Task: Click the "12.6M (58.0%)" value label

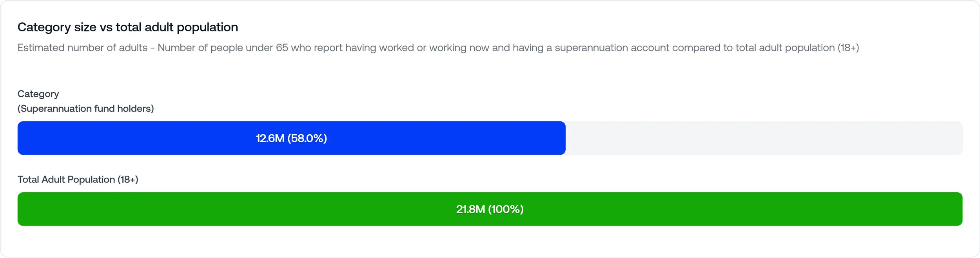Action: click(x=291, y=138)
